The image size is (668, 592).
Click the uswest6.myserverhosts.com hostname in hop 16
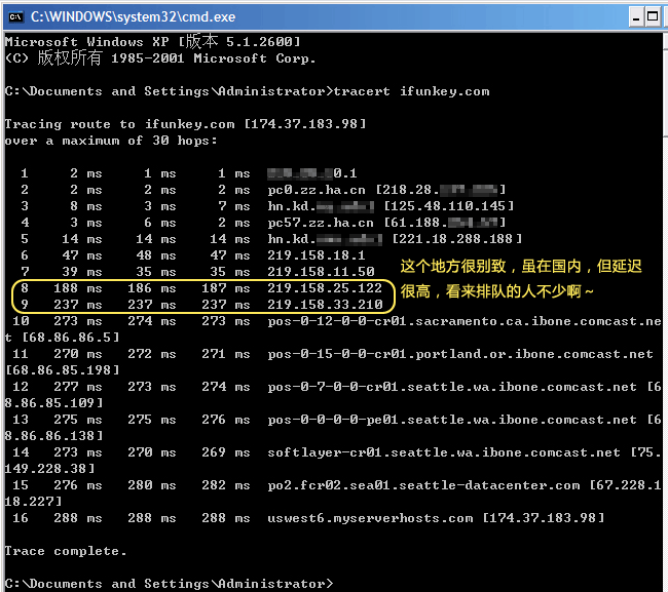coord(370,518)
